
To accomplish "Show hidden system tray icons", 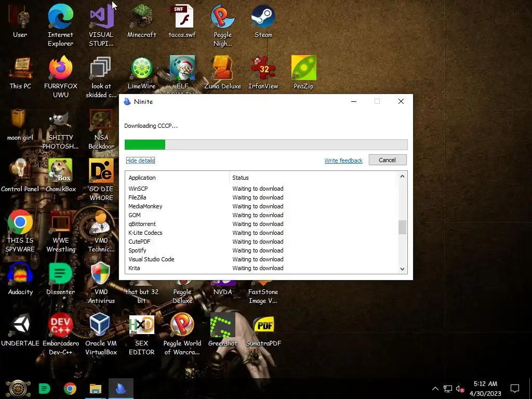I will [435, 389].
